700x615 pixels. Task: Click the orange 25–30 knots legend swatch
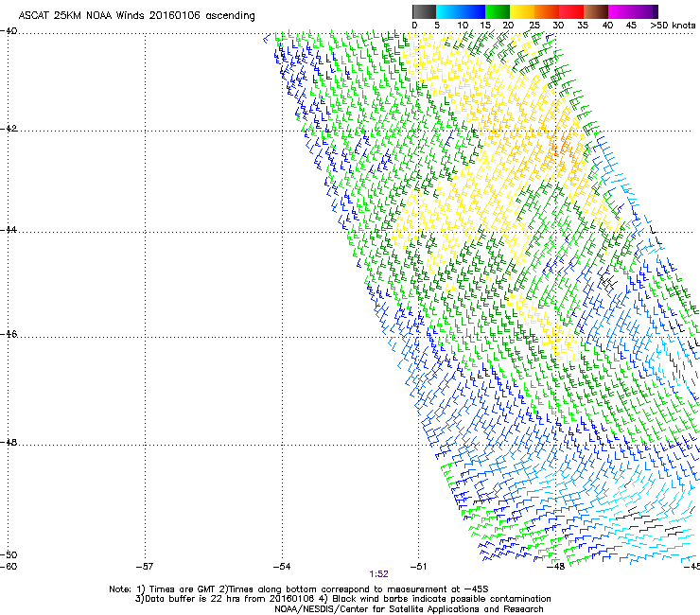tap(547, 11)
